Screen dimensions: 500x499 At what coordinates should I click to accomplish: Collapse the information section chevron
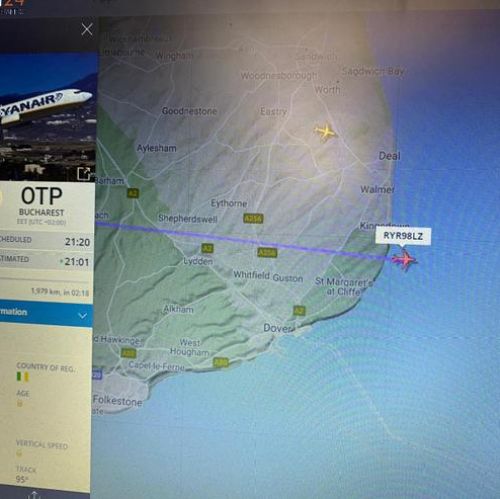point(82,315)
